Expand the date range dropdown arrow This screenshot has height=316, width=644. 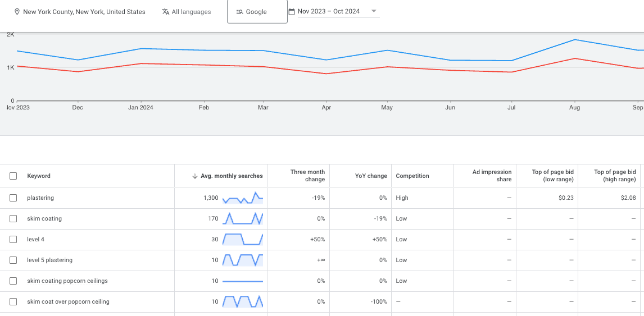[x=374, y=11]
